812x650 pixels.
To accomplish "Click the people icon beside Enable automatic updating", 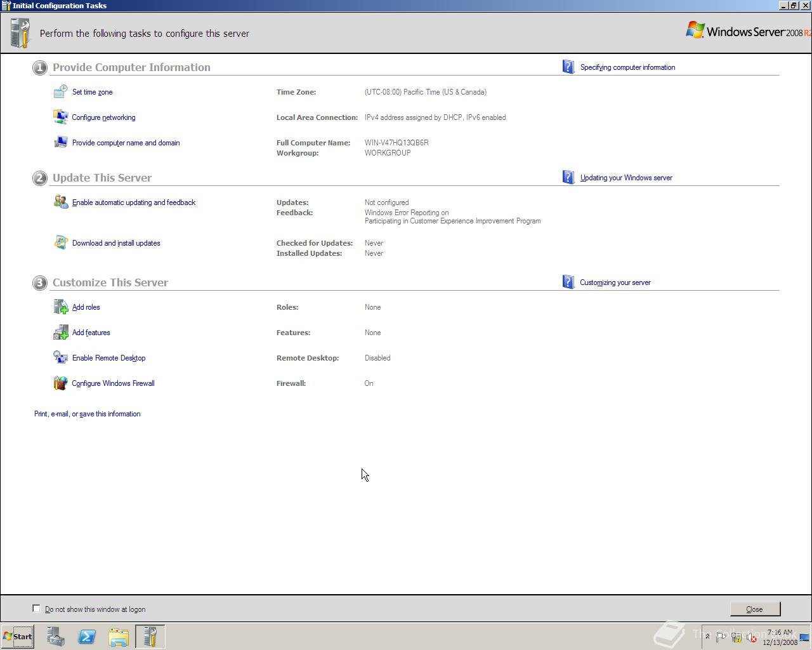I will point(60,202).
